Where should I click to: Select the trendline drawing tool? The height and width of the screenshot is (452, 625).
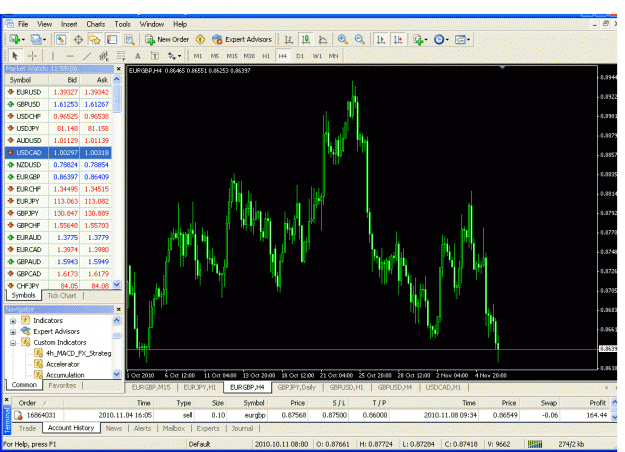87,56
